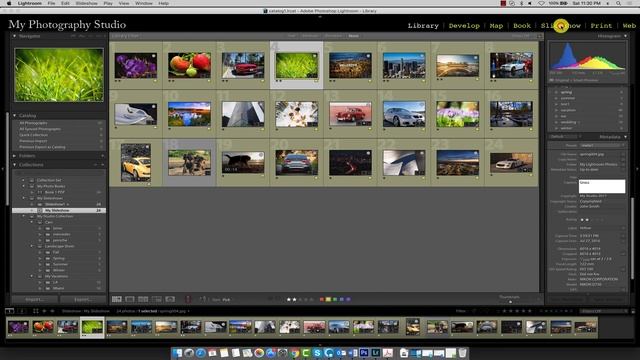Select Attribute in Library Filter bar
This screenshot has height=360, width=640.
coord(310,36)
